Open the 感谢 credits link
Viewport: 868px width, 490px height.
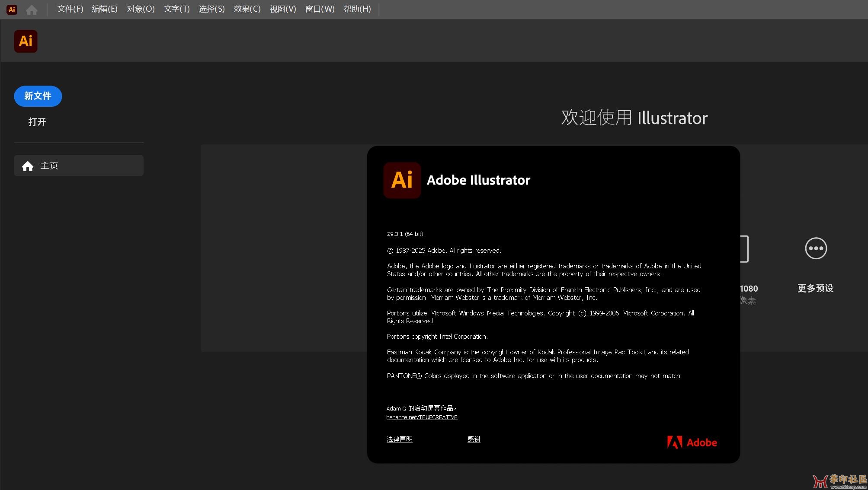tap(474, 439)
